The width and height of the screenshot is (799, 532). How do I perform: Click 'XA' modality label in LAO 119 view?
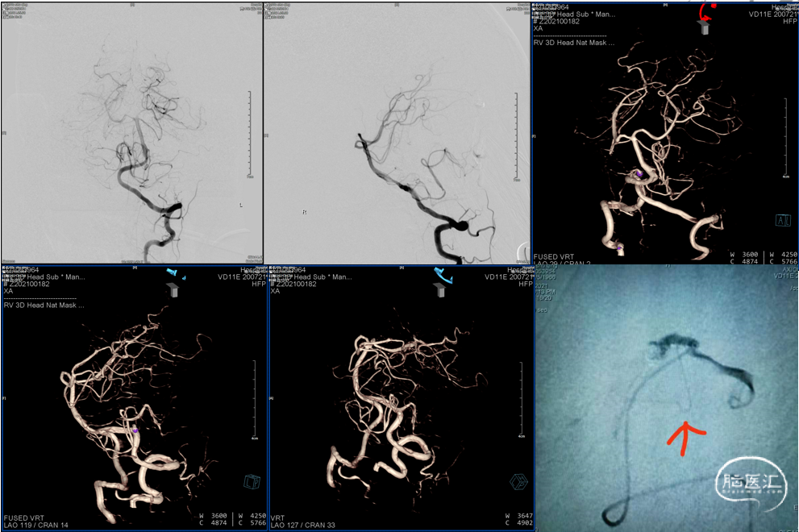8,291
